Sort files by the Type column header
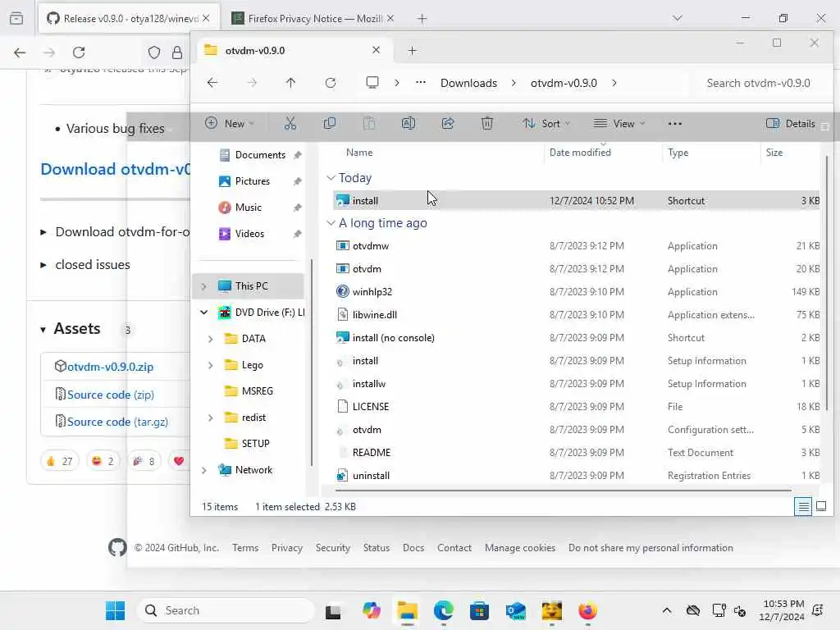 click(x=678, y=153)
